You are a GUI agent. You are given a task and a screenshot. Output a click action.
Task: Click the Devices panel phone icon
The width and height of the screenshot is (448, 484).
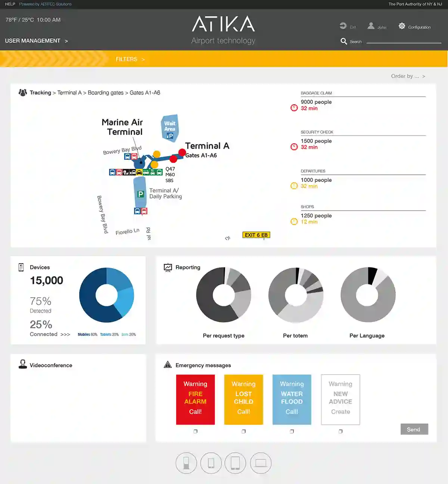pyautogui.click(x=21, y=267)
